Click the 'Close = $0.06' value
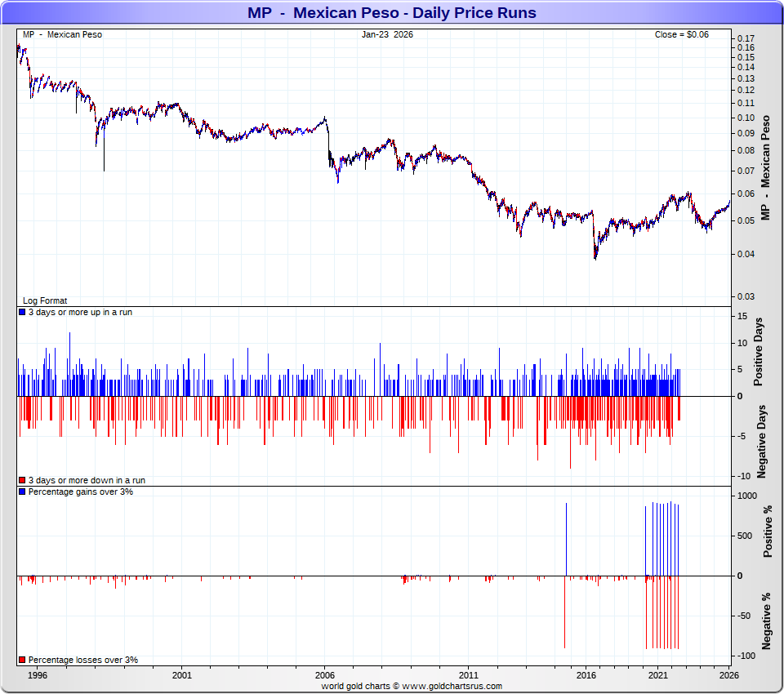The image size is (784, 694). point(681,34)
